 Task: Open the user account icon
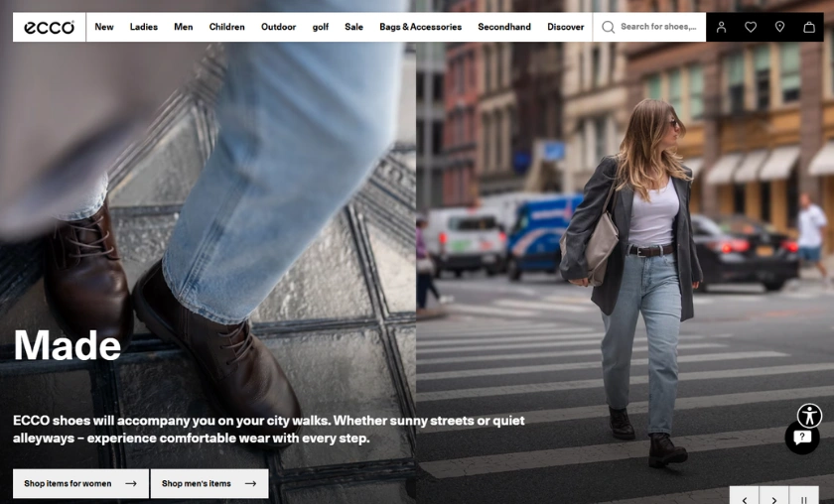721,27
